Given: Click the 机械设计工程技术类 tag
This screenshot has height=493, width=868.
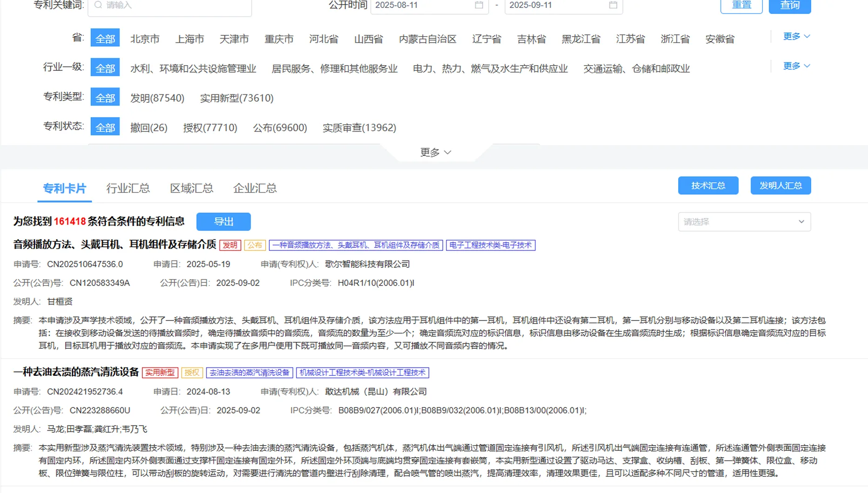Looking at the screenshot, I should pos(362,373).
